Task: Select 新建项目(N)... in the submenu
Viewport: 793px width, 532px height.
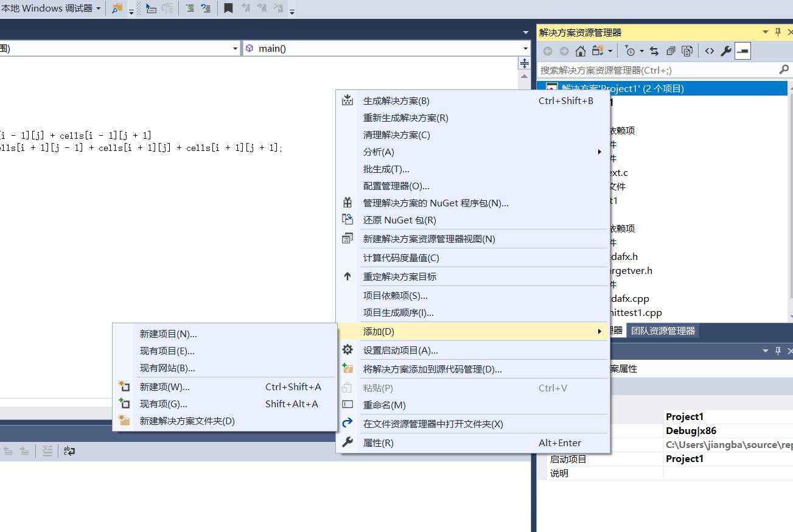Action: coord(225,334)
